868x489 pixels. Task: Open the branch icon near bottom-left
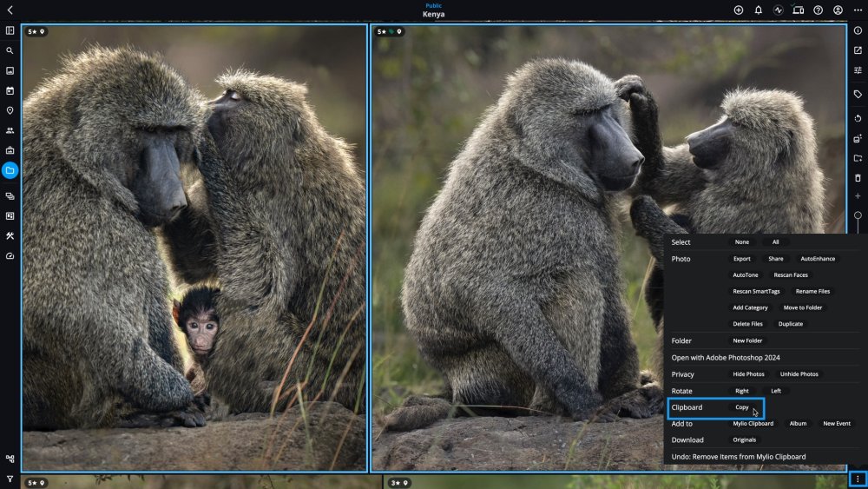(10, 459)
